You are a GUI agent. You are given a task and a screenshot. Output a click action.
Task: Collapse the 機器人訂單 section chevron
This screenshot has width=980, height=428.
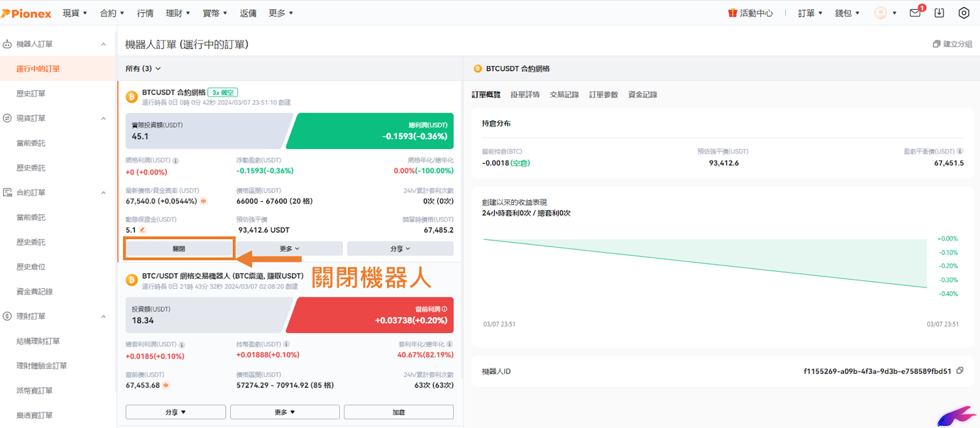tap(104, 44)
